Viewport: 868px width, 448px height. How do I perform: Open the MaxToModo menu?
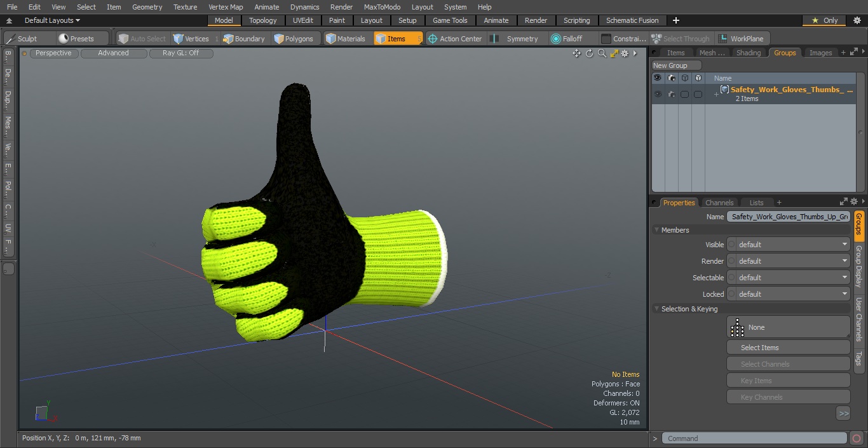tap(382, 7)
